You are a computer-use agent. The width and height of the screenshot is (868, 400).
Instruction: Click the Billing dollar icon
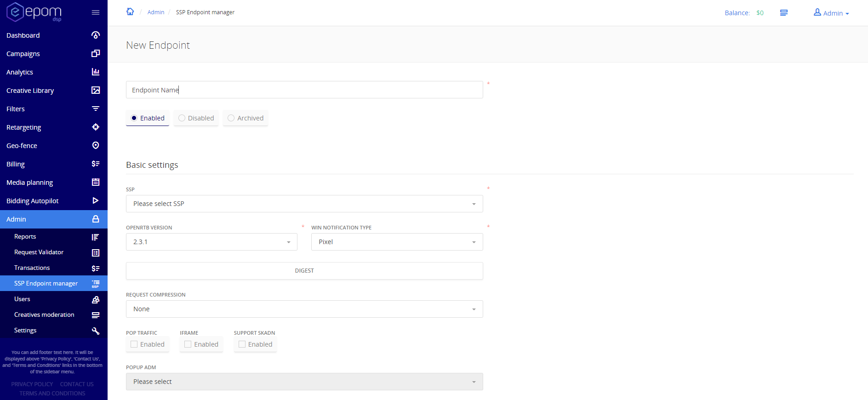(96, 164)
